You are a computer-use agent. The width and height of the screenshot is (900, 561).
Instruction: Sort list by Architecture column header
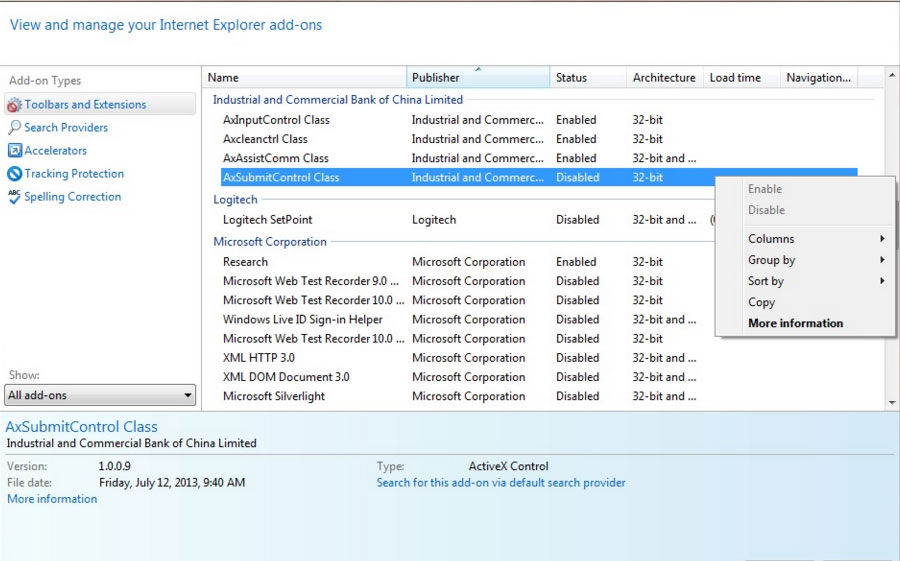[665, 78]
